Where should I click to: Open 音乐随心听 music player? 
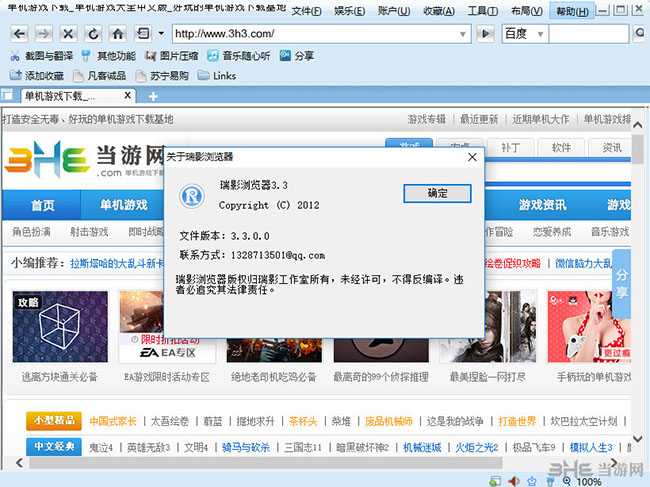pyautogui.click(x=239, y=56)
